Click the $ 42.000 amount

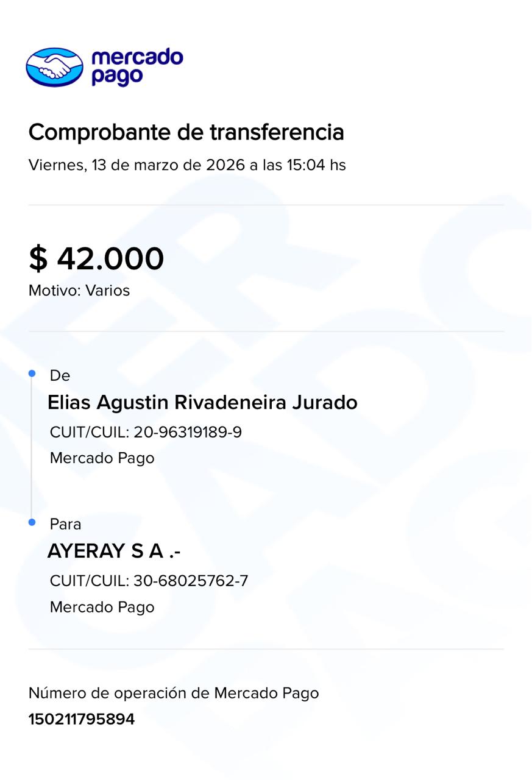[x=96, y=258]
